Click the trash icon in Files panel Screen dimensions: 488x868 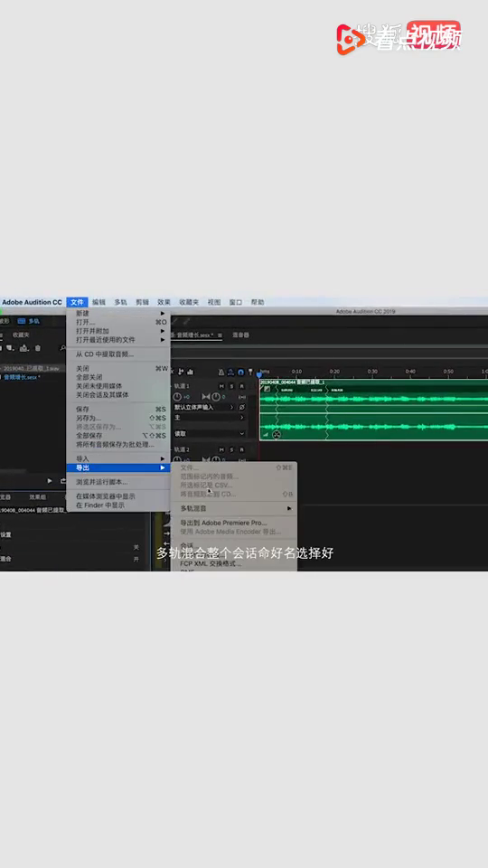[x=38, y=348]
